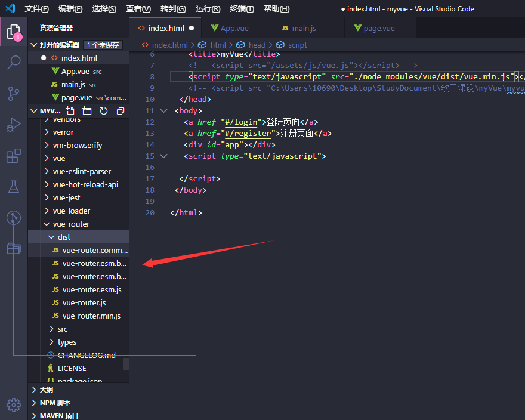This screenshot has width=525, height=420.
Task: Open the Testing flask view
Action: tap(14, 187)
